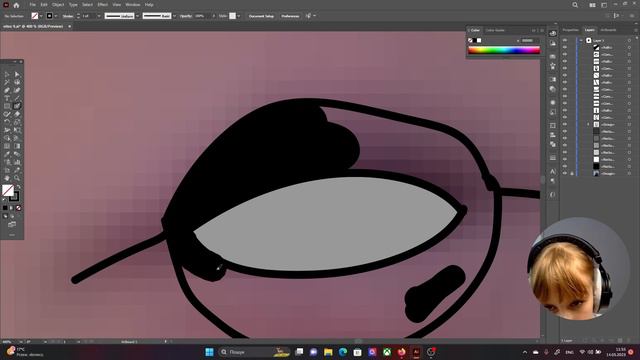Pick a color from the spectrum bar
This screenshot has height=360, width=640.
pyautogui.click(x=504, y=50)
